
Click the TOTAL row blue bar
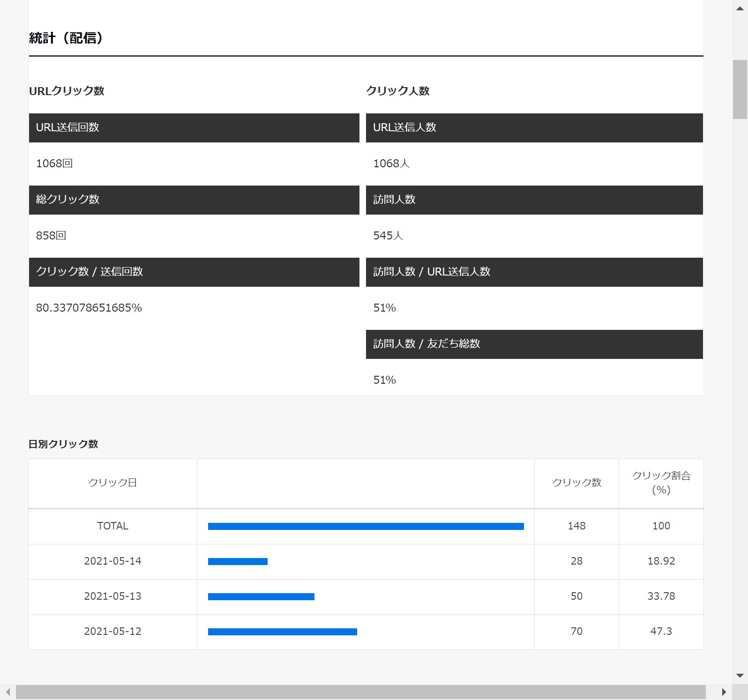coord(366,527)
